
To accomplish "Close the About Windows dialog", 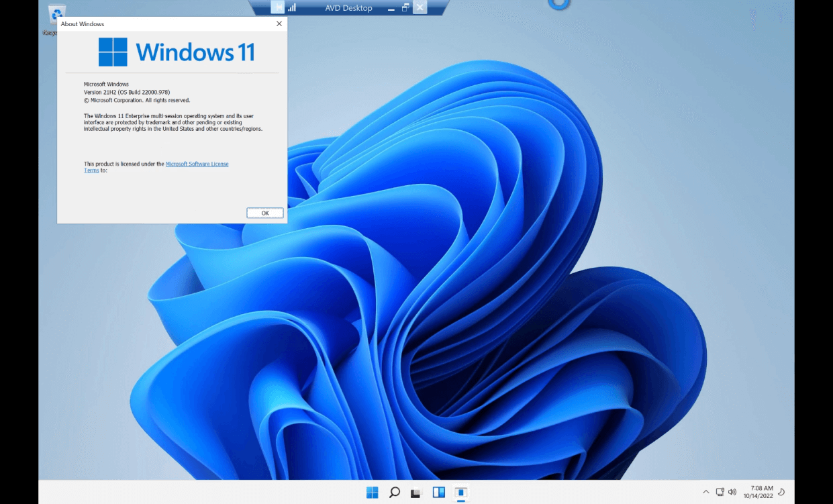I will click(x=279, y=23).
